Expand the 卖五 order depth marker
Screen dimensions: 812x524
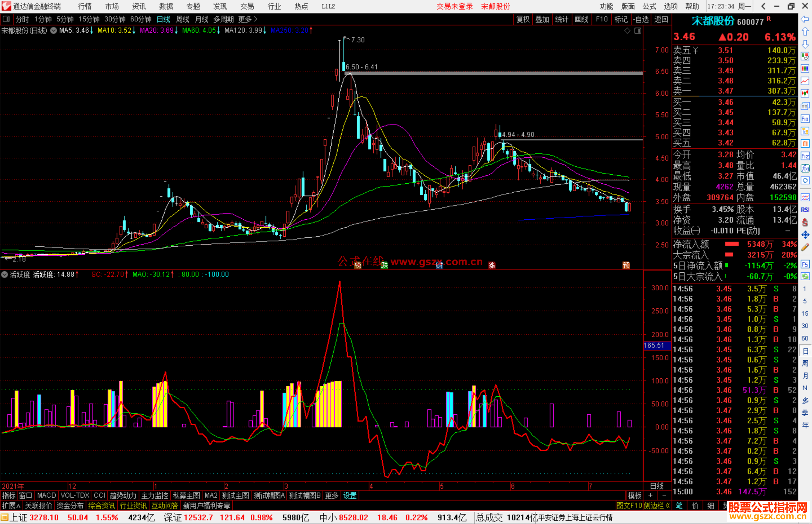click(695, 50)
